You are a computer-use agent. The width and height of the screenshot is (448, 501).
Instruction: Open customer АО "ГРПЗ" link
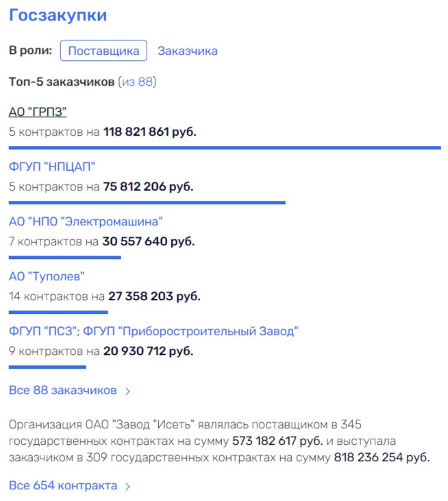pyautogui.click(x=38, y=112)
